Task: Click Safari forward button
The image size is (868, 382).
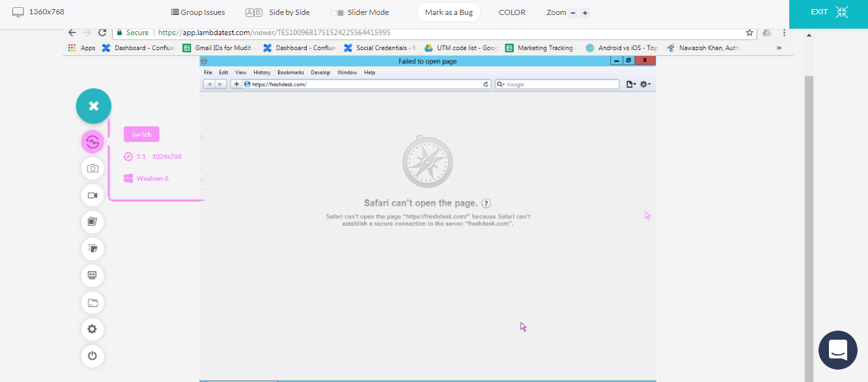Action: pyautogui.click(x=221, y=84)
